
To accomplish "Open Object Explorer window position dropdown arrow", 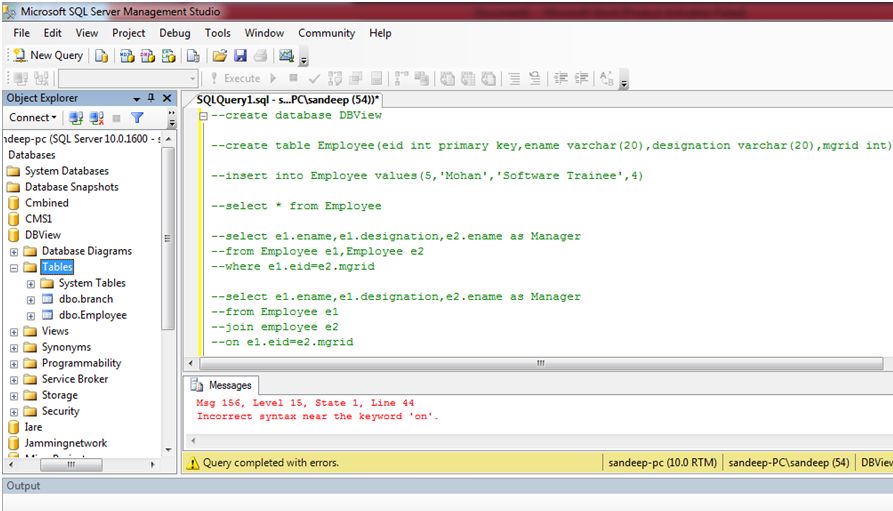I will point(137,99).
